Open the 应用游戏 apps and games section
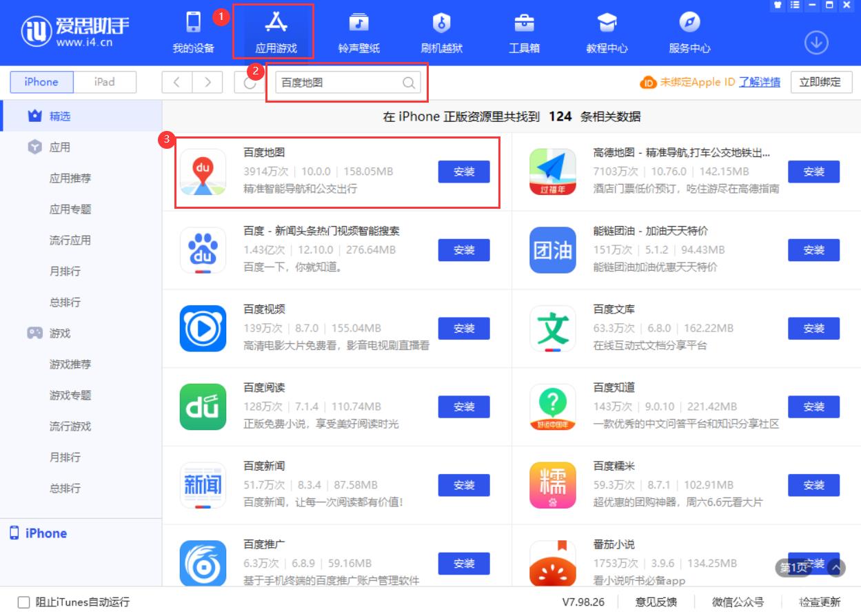Image resolution: width=861 pixels, height=616 pixels. (x=276, y=32)
